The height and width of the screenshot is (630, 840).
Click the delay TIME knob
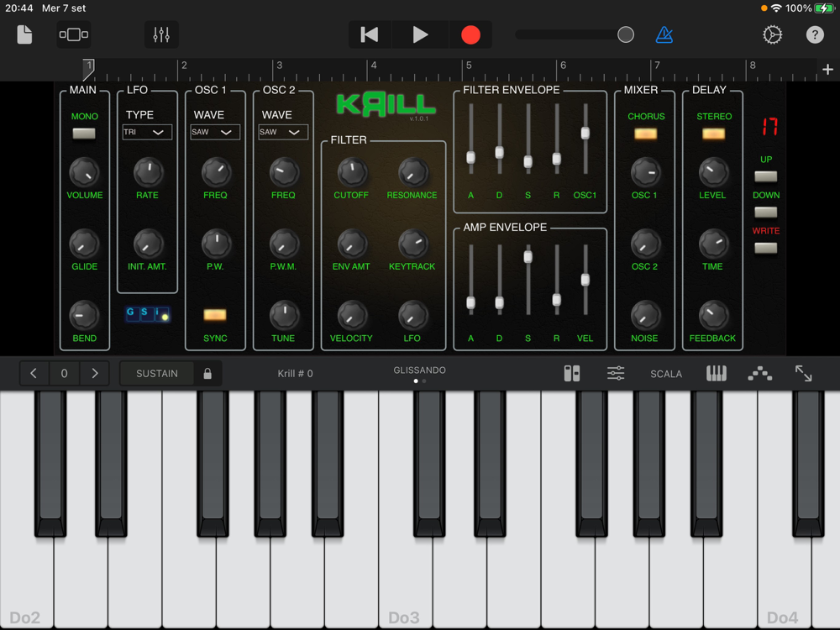click(x=713, y=244)
